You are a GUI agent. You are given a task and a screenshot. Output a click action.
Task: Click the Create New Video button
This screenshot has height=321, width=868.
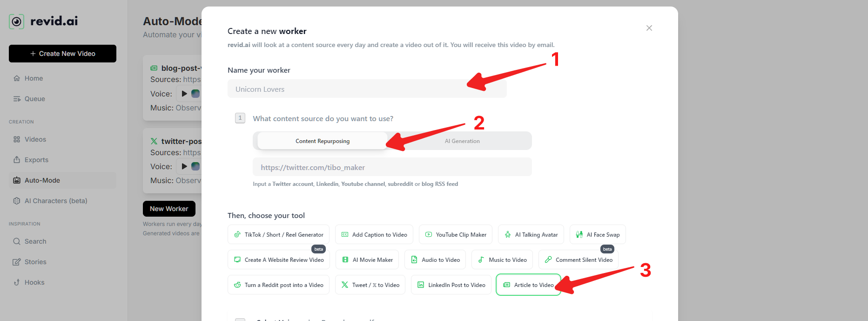pyautogui.click(x=62, y=54)
